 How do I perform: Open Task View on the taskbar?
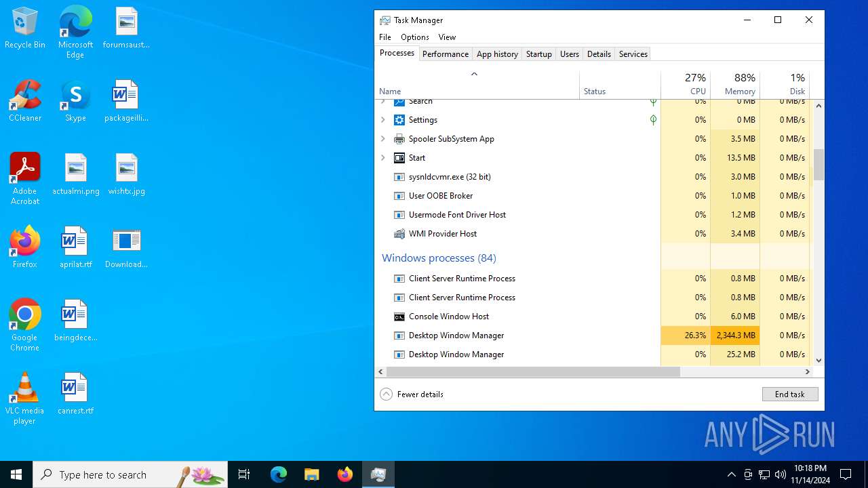coord(244,474)
